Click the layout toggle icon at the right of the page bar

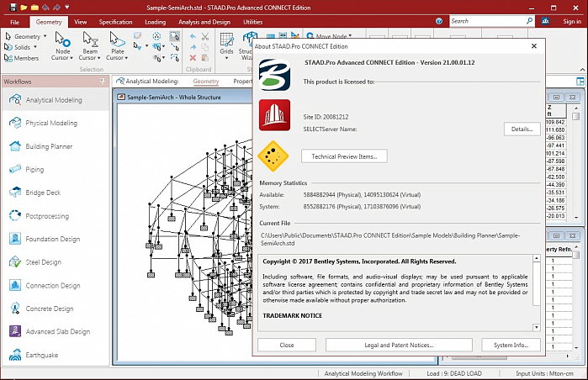580,82
